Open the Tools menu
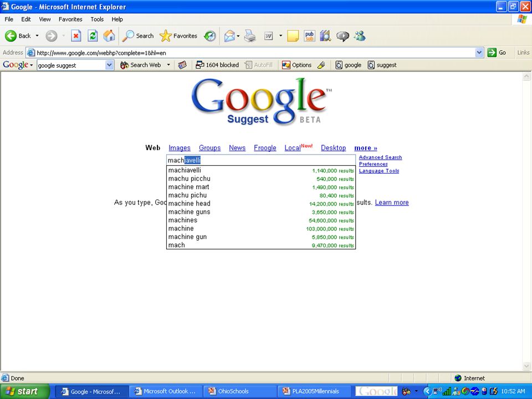Screen dimensions: 532x399 (x=97, y=19)
